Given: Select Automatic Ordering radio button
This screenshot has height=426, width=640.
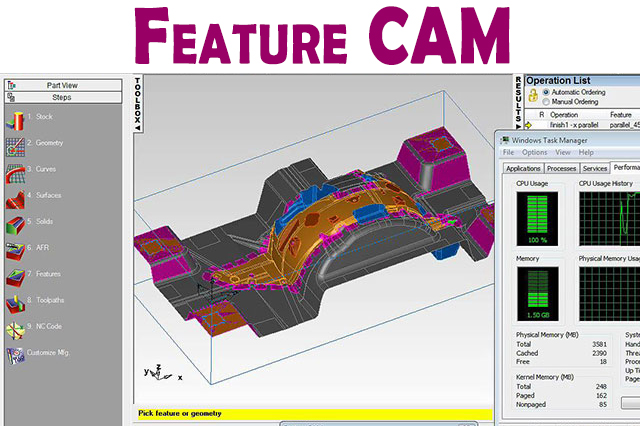Looking at the screenshot, I should 546,92.
